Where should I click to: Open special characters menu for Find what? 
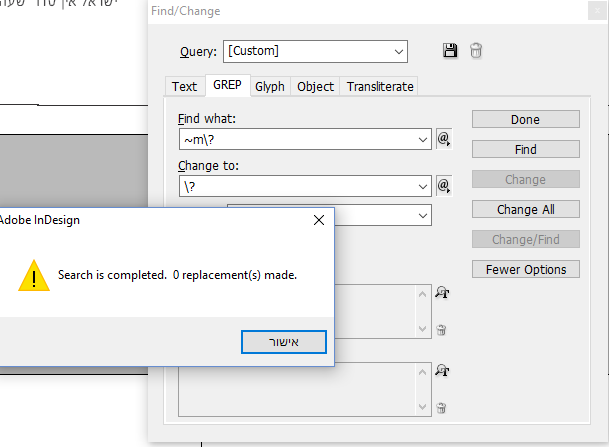click(x=444, y=139)
